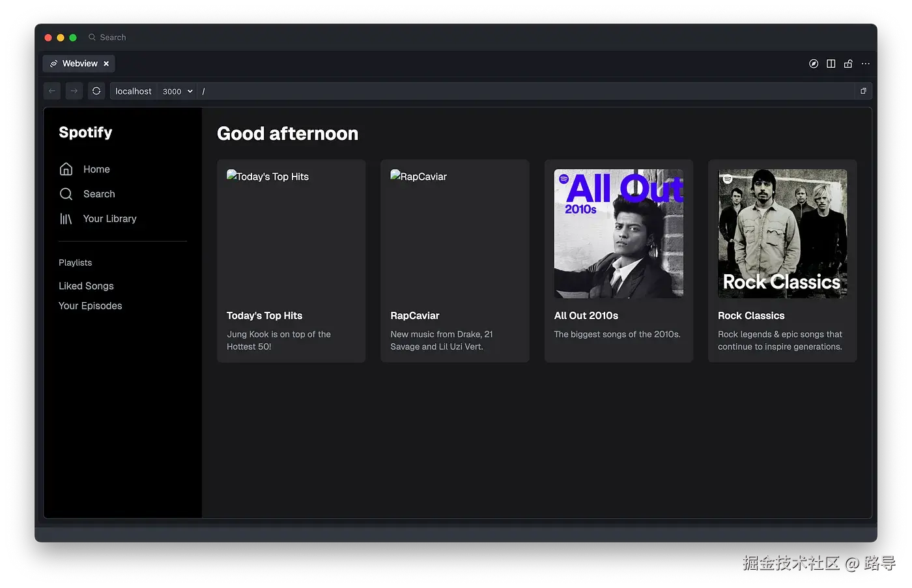Click the 'Jung Kook is on top' description
Image resolution: width=912 pixels, height=588 pixels.
pyautogui.click(x=279, y=341)
